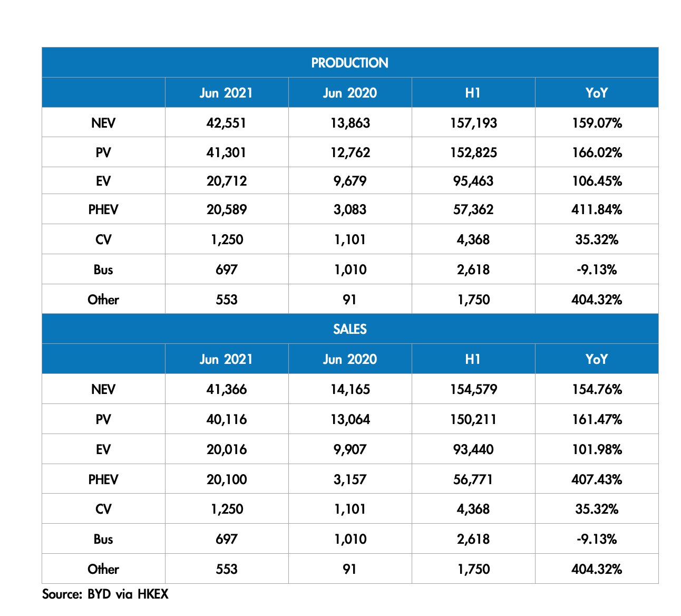Click the production PV H1 value 152,825
Image resolution: width=681 pixels, height=616 pixels.
(x=473, y=152)
